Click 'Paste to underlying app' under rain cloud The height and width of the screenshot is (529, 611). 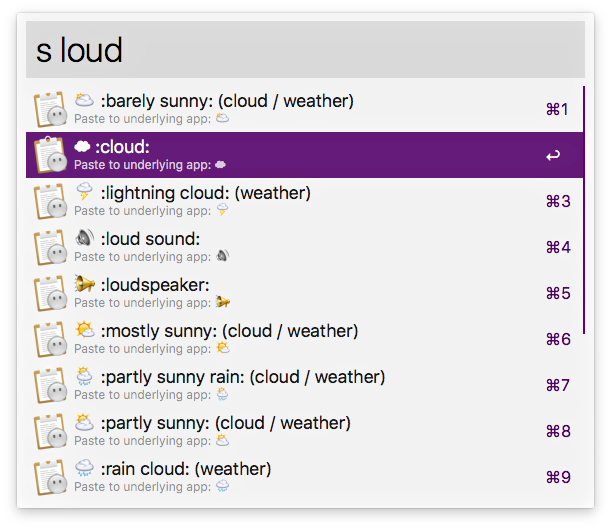[x=142, y=487]
